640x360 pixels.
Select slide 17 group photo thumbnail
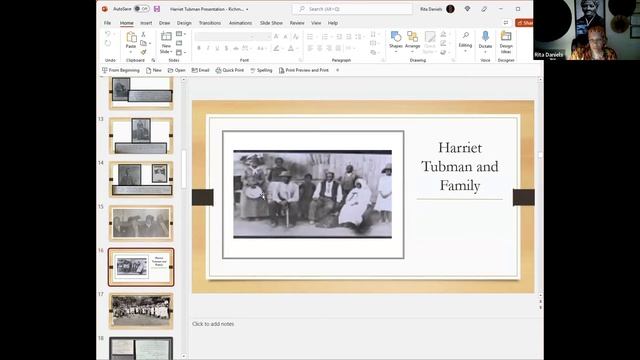141,311
